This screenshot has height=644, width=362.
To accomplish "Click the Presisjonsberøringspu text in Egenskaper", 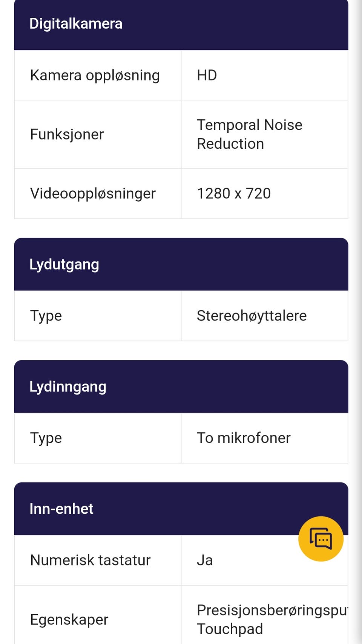I will point(271,610).
